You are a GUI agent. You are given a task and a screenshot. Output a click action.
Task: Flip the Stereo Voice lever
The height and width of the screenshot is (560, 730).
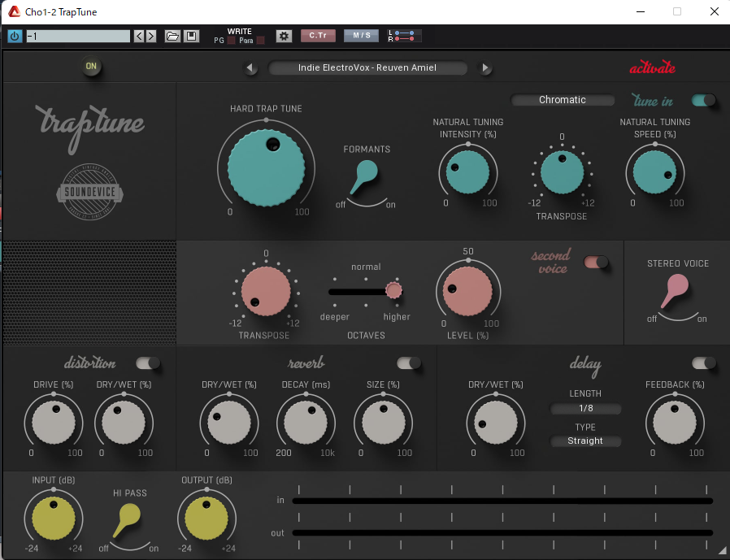pos(676,290)
